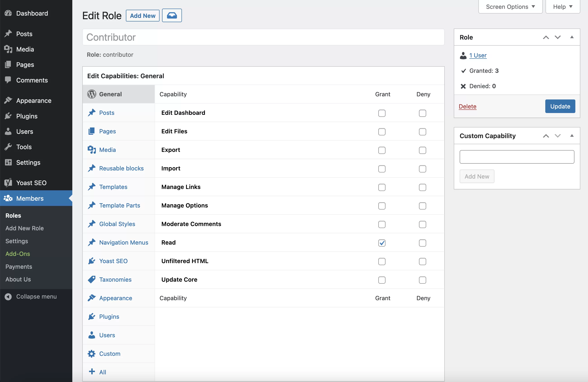Click the Custom gear icon in the capability tabs
588x382 pixels.
(92, 354)
